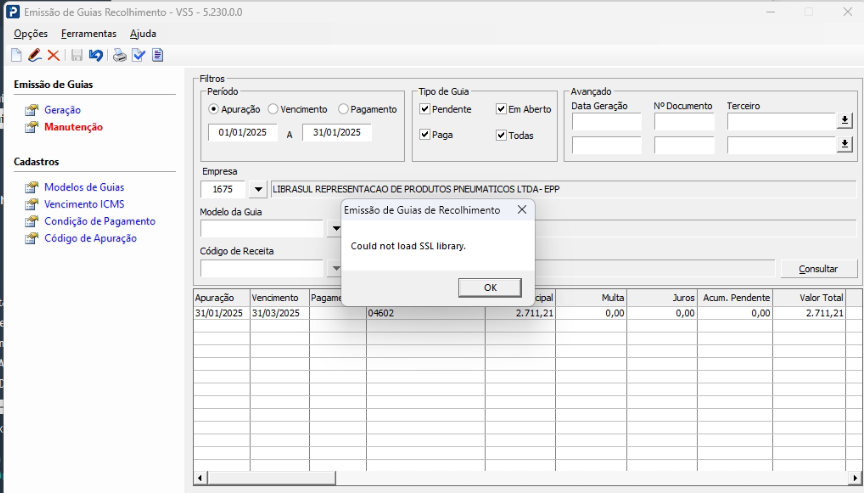Click the red pencil edit icon
Viewport: 864px width, 493px height.
click(x=34, y=55)
